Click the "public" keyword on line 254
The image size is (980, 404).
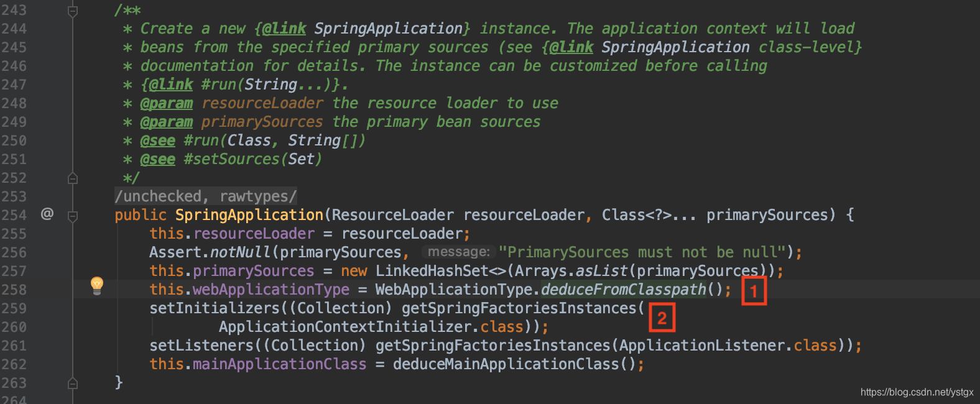click(x=141, y=215)
